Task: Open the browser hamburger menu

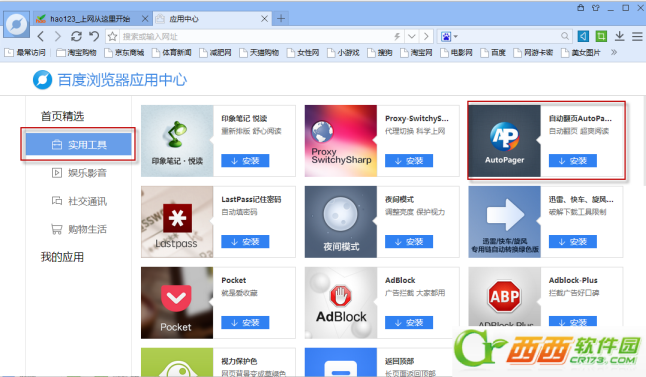Action: pyautogui.click(x=637, y=36)
